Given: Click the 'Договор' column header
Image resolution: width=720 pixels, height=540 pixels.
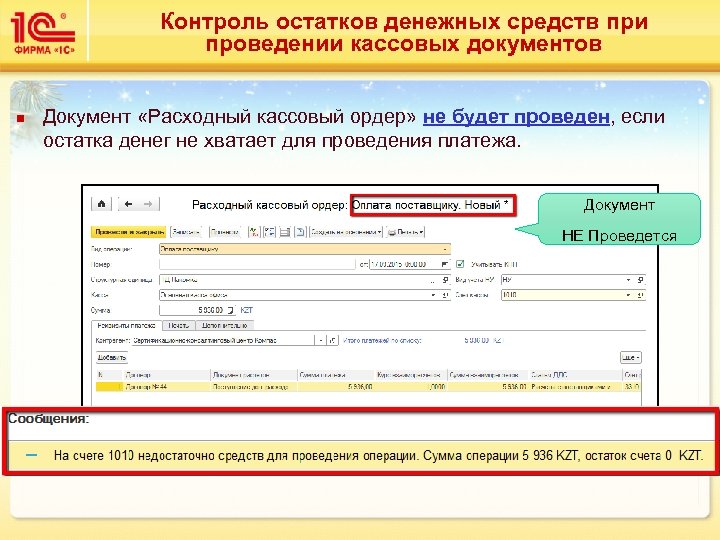Looking at the screenshot, I should 167,375.
